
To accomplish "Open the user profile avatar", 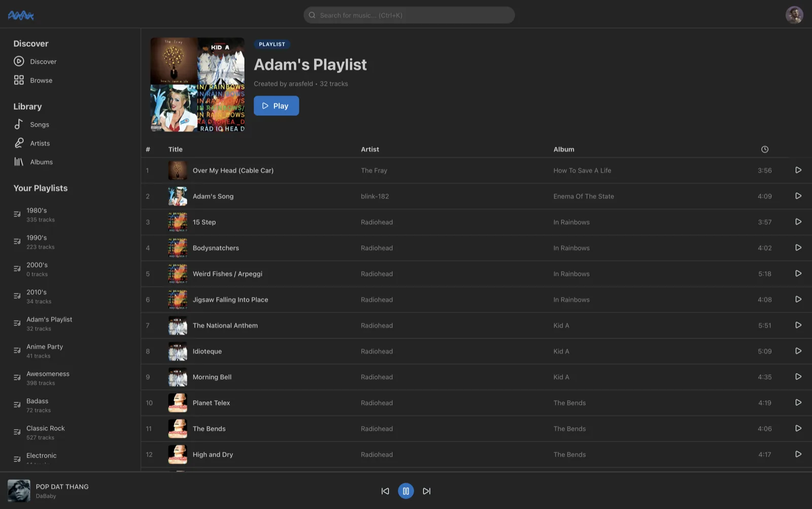I will [794, 15].
